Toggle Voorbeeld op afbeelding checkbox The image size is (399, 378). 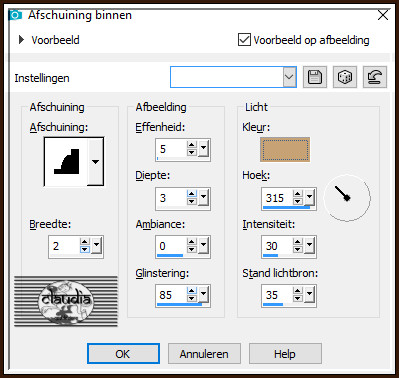(244, 40)
